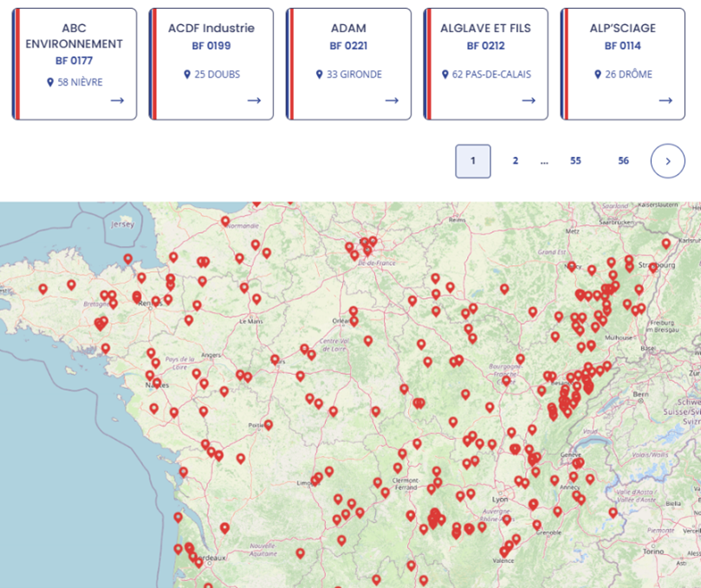
Task: Open the ALGLAVE ET FILS title link
Action: tap(485, 28)
